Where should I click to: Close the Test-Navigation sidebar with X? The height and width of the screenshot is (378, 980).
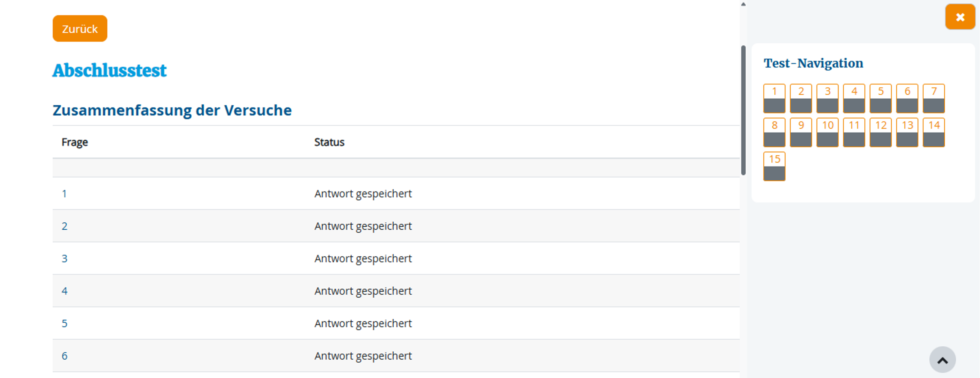pyautogui.click(x=959, y=17)
